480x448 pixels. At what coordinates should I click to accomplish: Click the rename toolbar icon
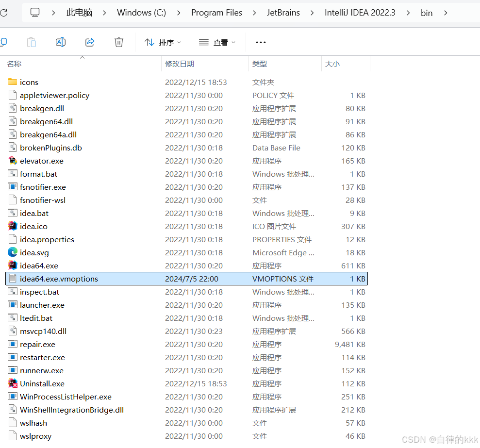coord(61,42)
